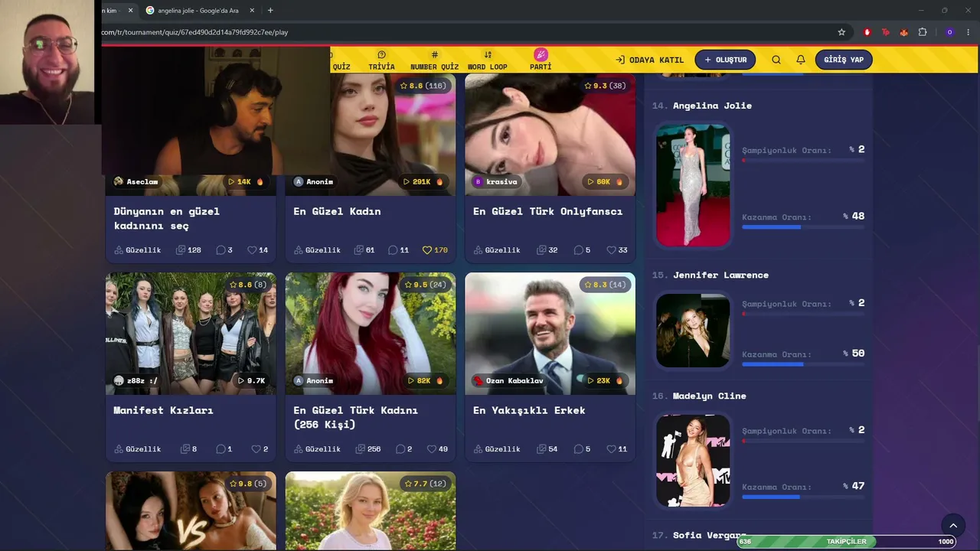Open the red Tp browser extension
980x551 pixels.
[x=886, y=32]
